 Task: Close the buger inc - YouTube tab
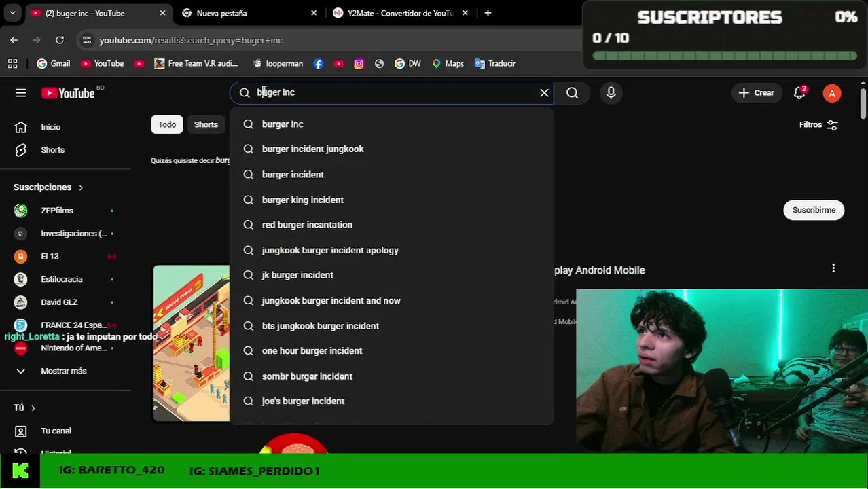[x=162, y=13]
